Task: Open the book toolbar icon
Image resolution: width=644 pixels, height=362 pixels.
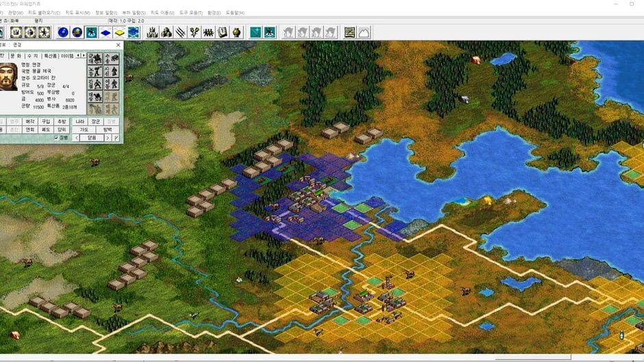Action: click(x=222, y=32)
